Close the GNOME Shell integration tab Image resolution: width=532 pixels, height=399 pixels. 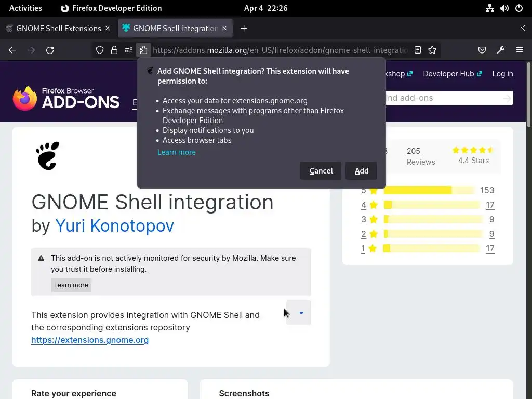pyautogui.click(x=224, y=28)
